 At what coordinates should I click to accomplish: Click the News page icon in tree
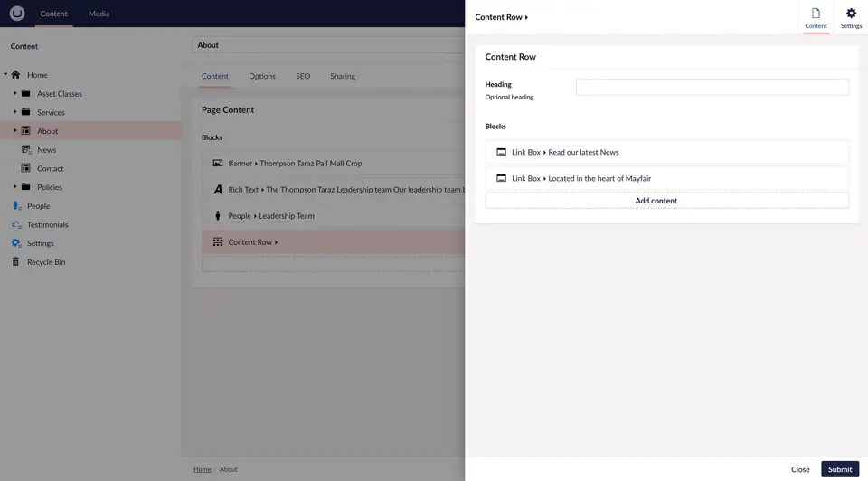tap(26, 149)
